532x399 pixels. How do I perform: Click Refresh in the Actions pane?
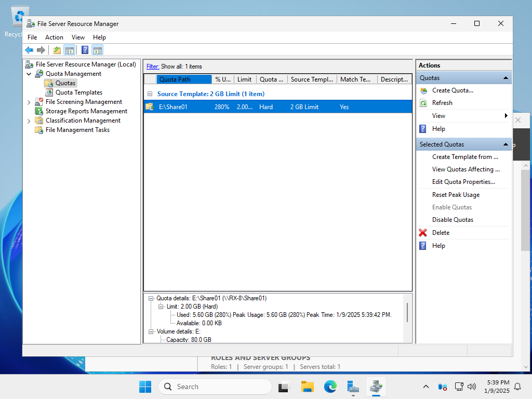(x=442, y=103)
